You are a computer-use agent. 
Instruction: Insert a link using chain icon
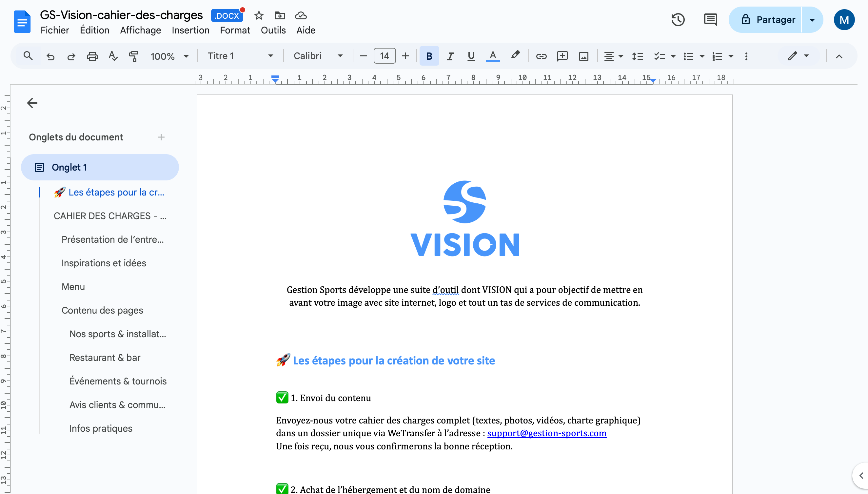541,56
